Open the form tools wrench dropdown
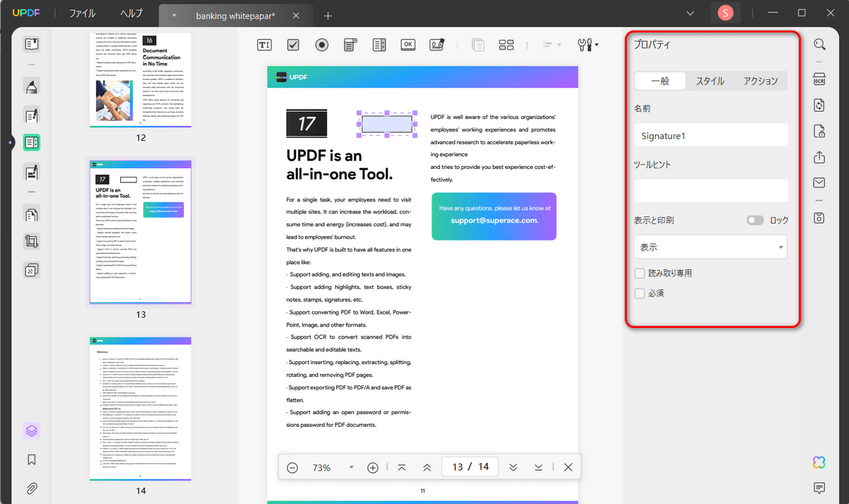Viewport: 849px width, 504px height. click(x=588, y=45)
